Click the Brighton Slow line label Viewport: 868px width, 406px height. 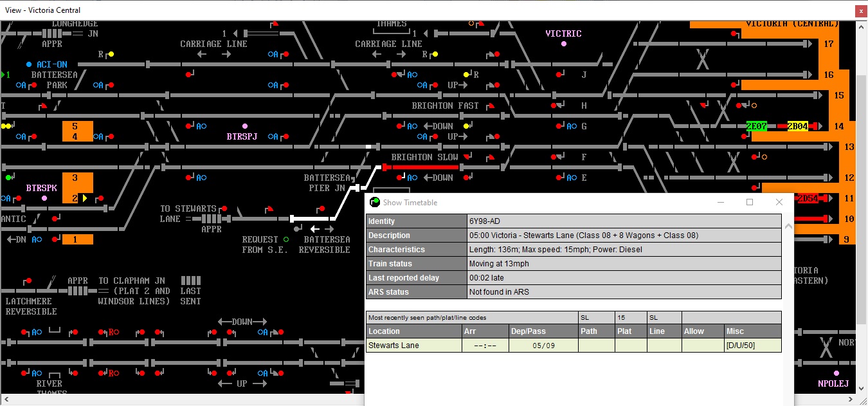425,157
